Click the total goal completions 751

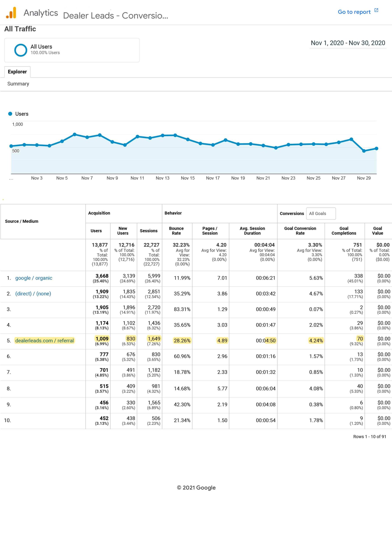[358, 245]
